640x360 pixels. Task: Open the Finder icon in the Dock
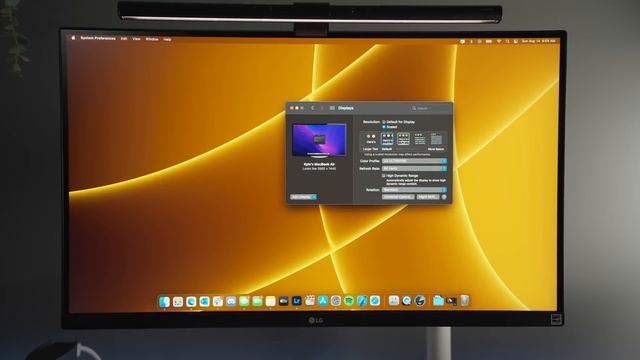click(164, 302)
